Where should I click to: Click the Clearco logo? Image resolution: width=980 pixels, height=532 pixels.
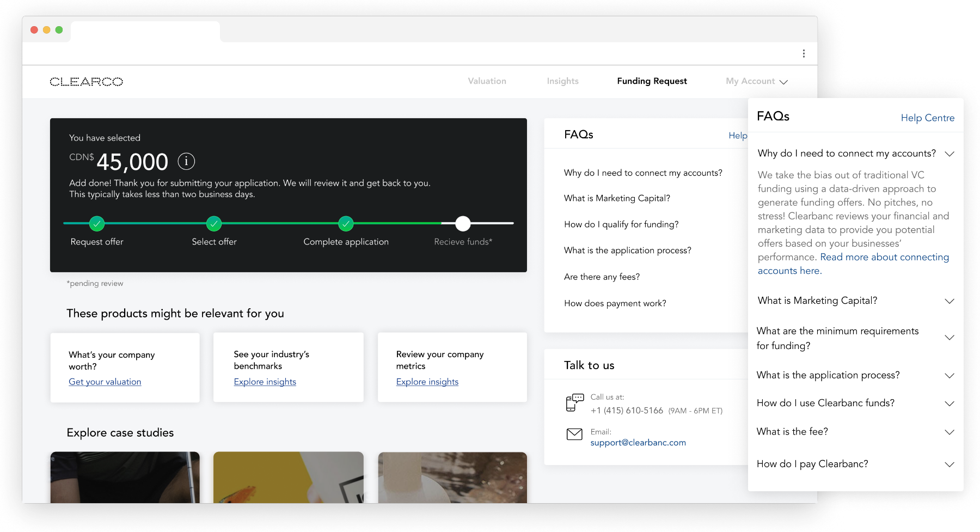click(x=87, y=82)
